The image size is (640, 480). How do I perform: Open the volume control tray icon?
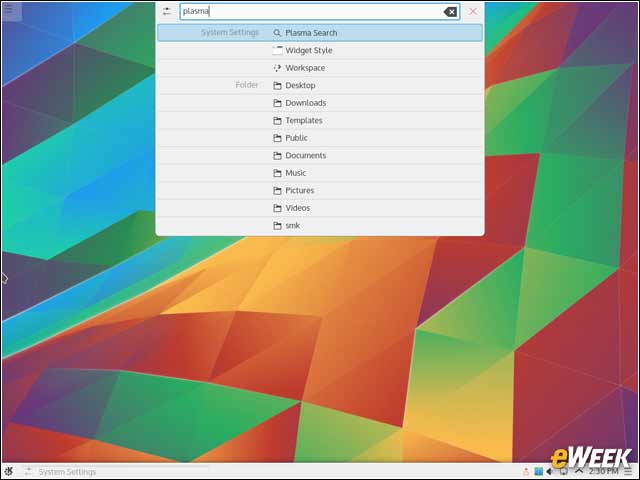click(x=550, y=472)
